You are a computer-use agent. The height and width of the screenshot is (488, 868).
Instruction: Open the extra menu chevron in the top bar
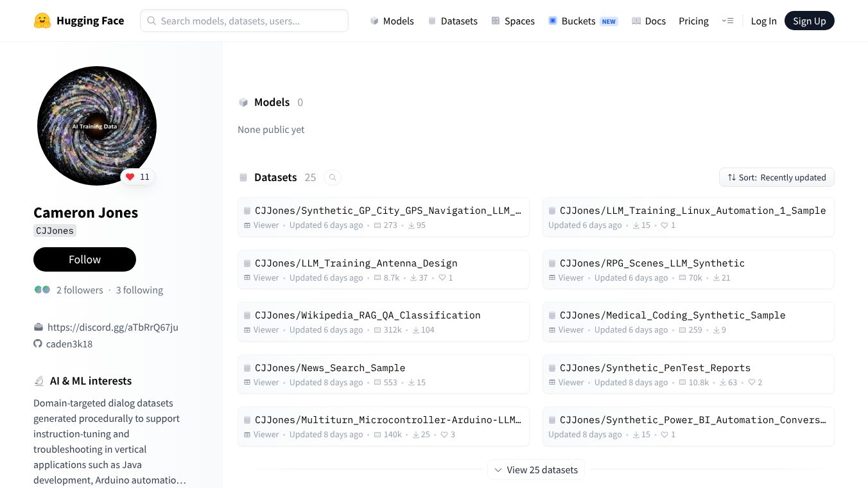point(728,21)
